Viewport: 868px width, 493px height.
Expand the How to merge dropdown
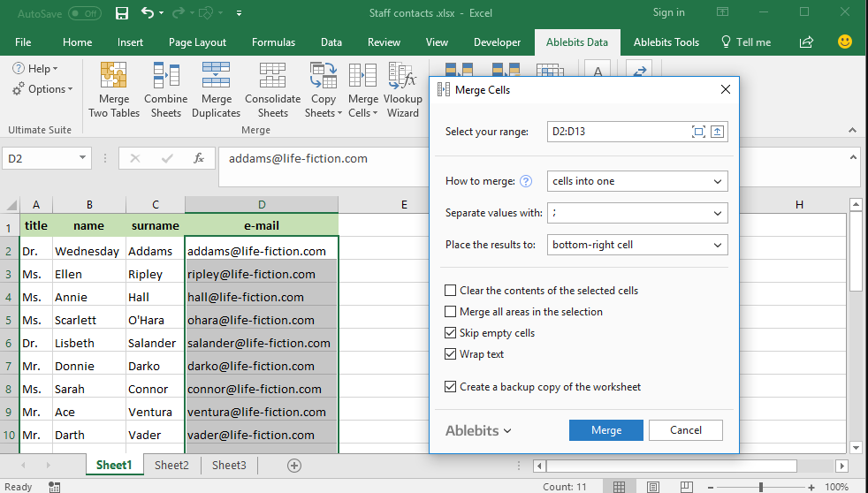pos(717,181)
